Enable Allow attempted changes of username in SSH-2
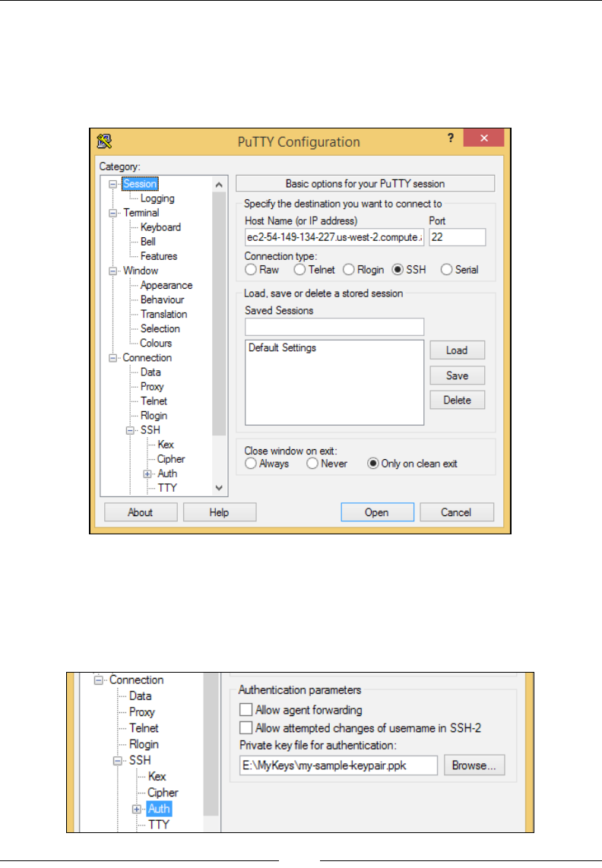Viewport: 602px width, 868px height. click(246, 727)
